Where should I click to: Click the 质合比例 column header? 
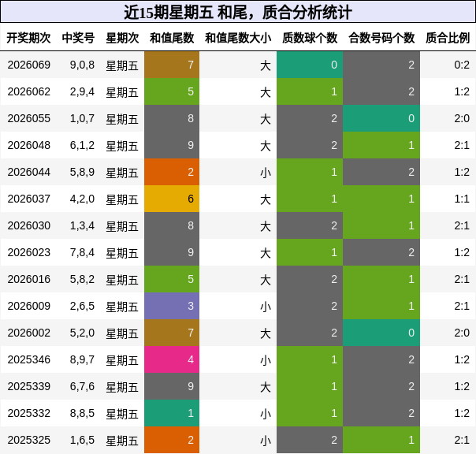(x=448, y=38)
